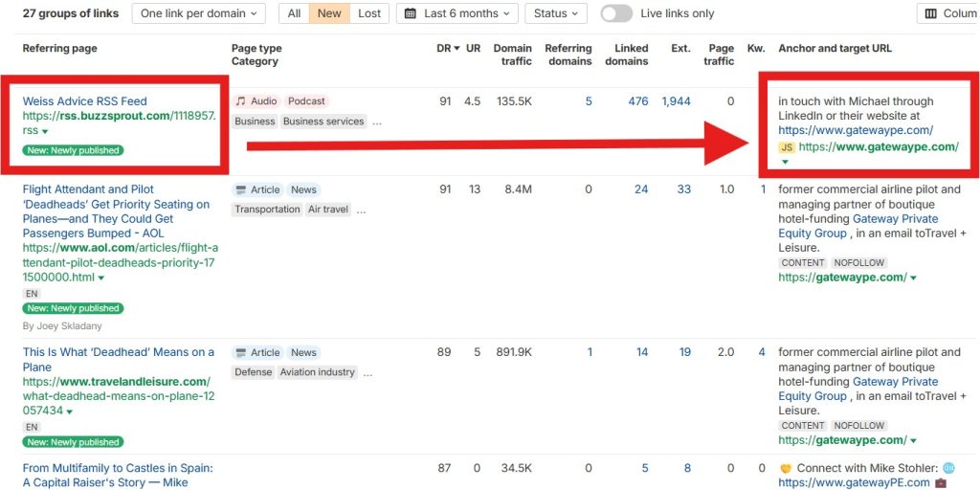Click the EN language badge in AOL row
This screenshot has height=490, width=980.
[x=32, y=293]
